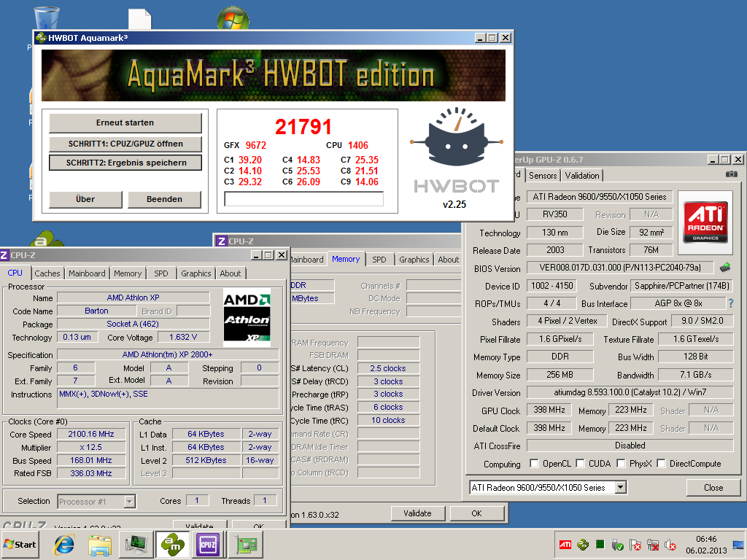This screenshot has height=560, width=747.
Task: Select the Sensors tab in GPU-Z
Action: pyautogui.click(x=543, y=175)
